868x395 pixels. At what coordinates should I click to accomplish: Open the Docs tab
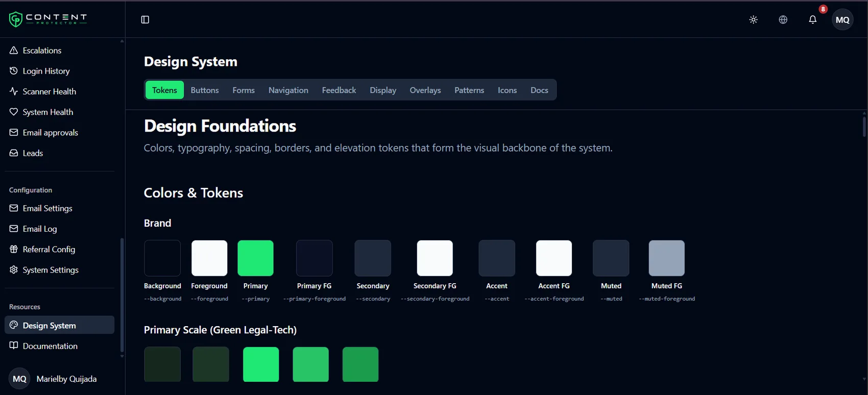[539, 90]
